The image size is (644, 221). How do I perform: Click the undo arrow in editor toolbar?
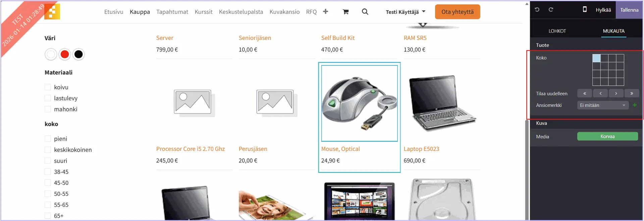[x=537, y=10]
